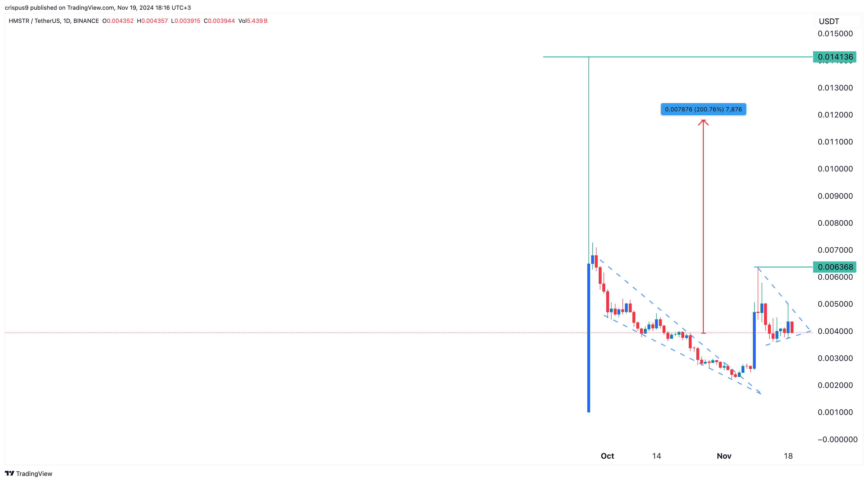Click the Nov date label on time axis
Screen dimensions: 868x482
click(x=724, y=456)
